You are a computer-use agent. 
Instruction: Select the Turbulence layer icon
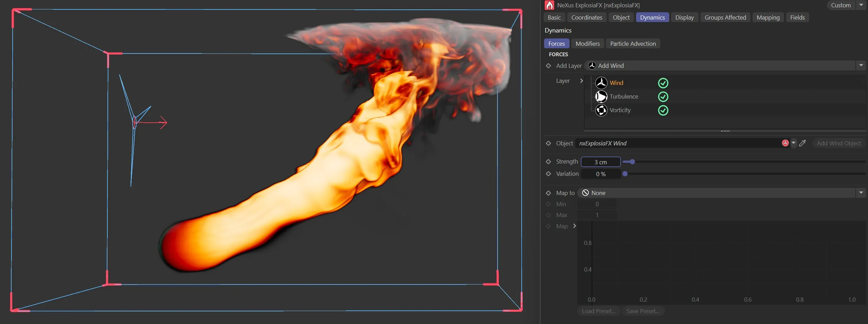601,96
